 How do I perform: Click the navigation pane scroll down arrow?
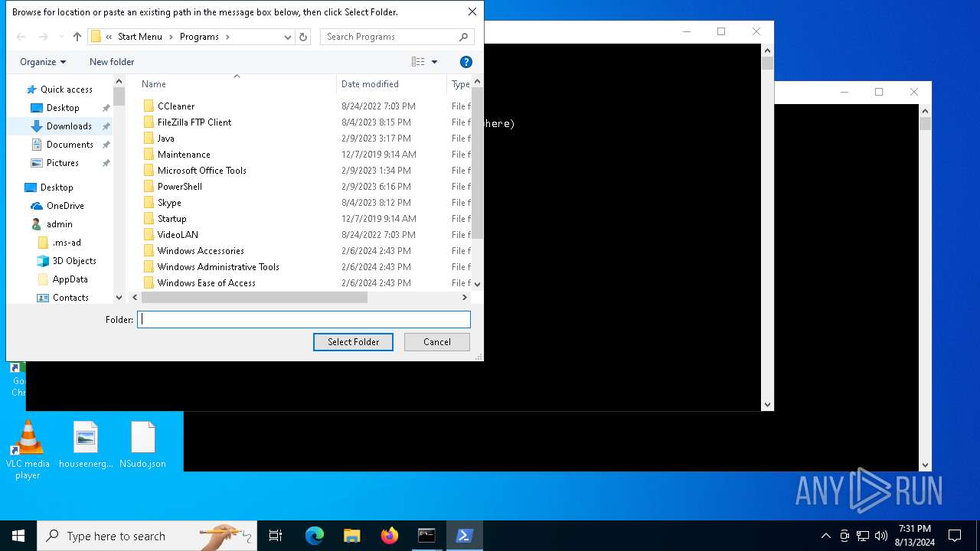click(119, 298)
